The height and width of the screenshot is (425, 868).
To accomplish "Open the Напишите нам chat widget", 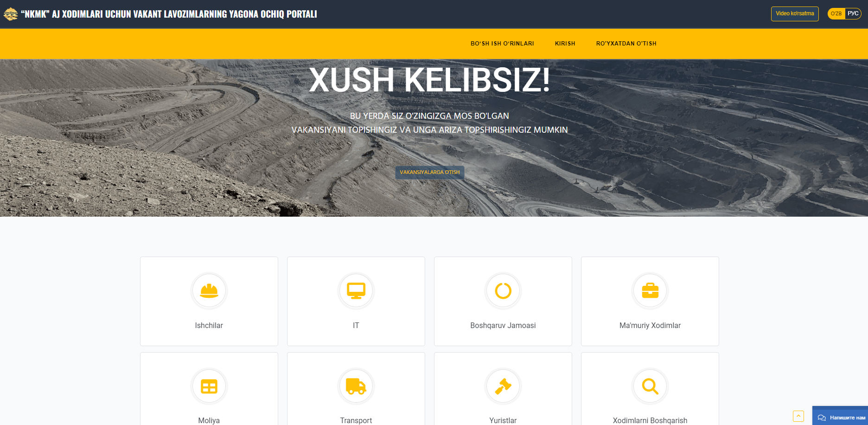I will point(840,417).
